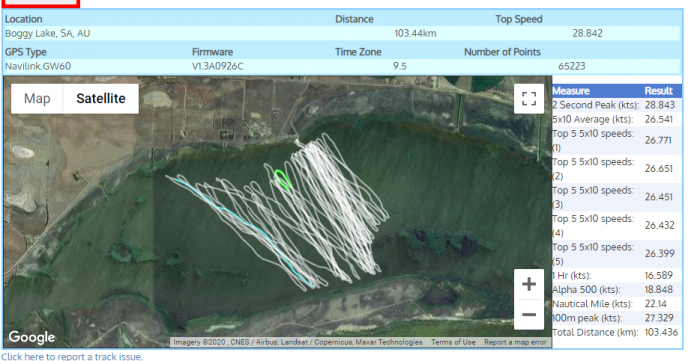Report a map error link
The height and width of the screenshot is (361, 700).
click(515, 342)
